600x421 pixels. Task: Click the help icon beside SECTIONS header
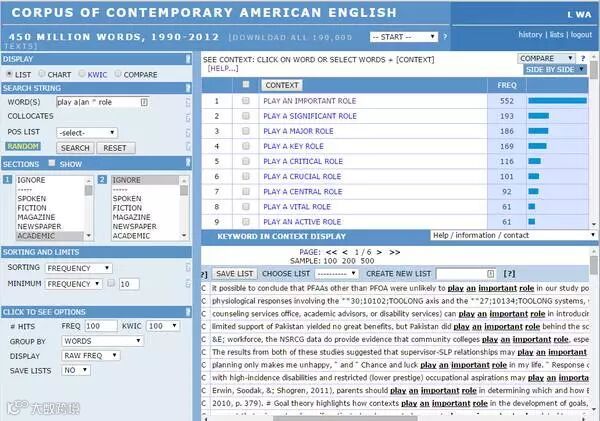(188, 163)
